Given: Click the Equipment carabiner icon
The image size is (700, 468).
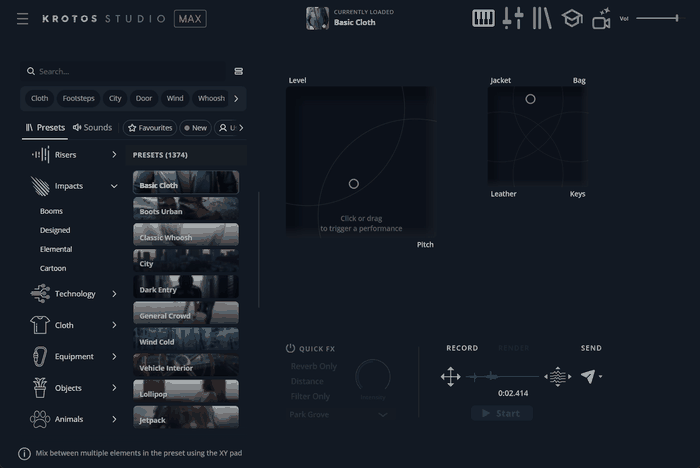Looking at the screenshot, I should (40, 357).
